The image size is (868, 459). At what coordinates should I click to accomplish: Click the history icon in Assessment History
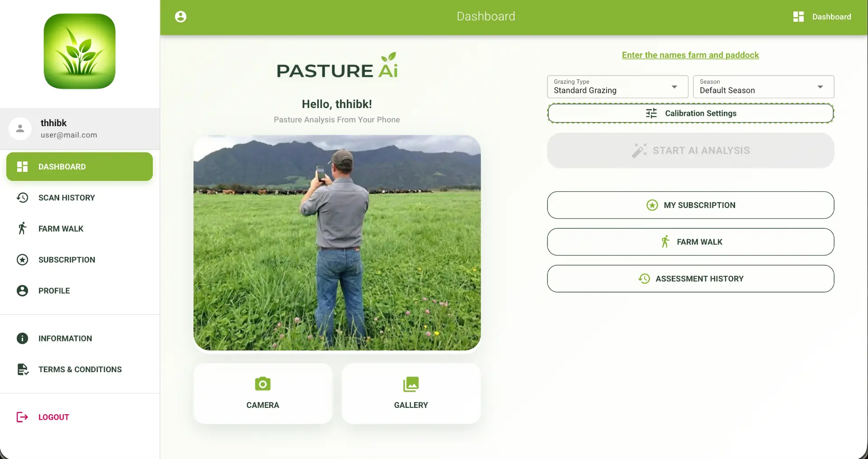coord(644,279)
